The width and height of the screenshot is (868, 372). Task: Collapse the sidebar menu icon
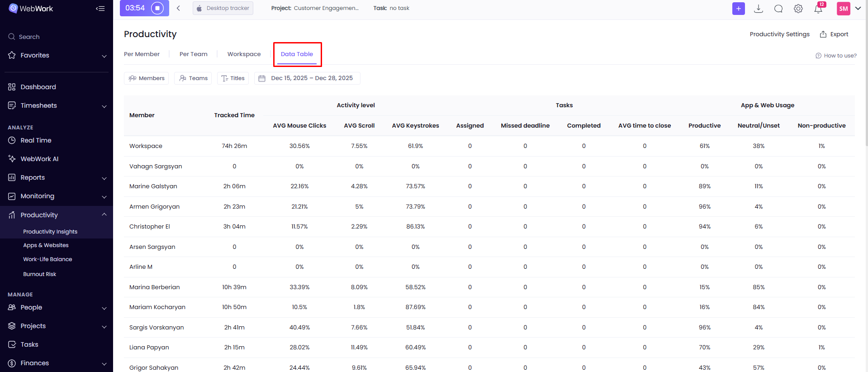point(100,9)
